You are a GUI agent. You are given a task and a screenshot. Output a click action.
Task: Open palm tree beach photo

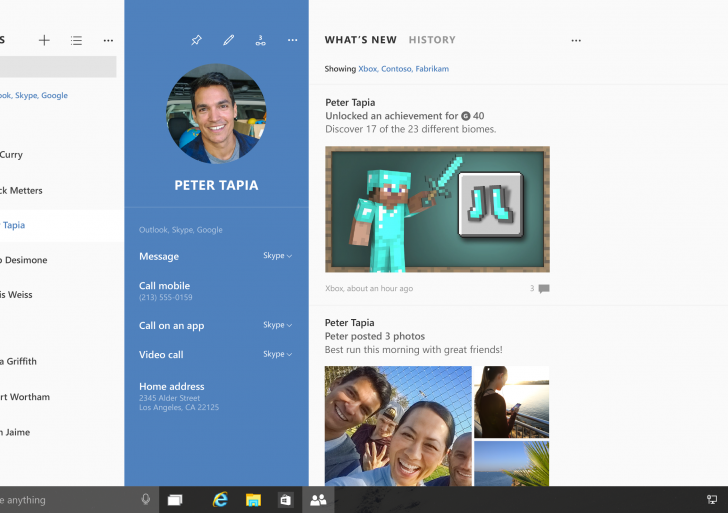(x=512, y=464)
